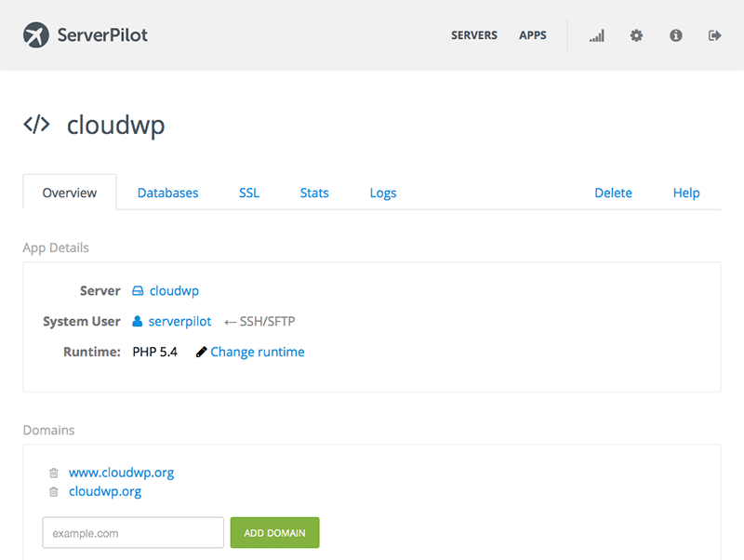The width and height of the screenshot is (744, 560).
Task: Go to APPS in top navigation
Action: 533,35
